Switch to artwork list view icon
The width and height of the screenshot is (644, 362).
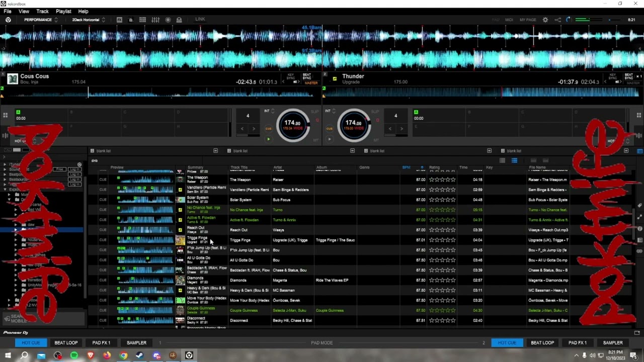[502, 160]
